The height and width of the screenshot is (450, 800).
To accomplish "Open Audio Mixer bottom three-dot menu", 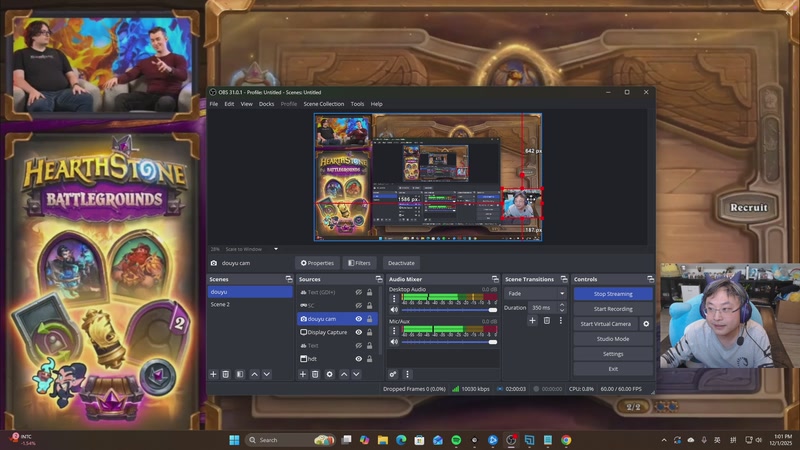I will tap(407, 374).
